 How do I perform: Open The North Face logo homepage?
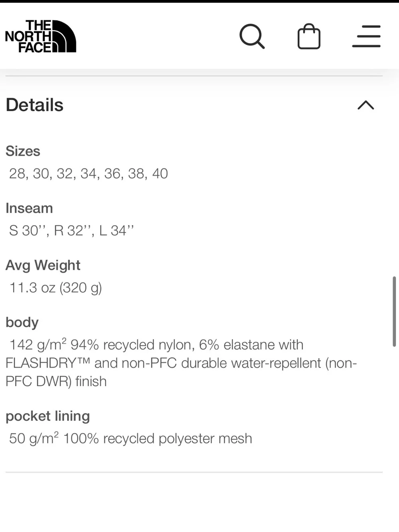pyautogui.click(x=40, y=36)
